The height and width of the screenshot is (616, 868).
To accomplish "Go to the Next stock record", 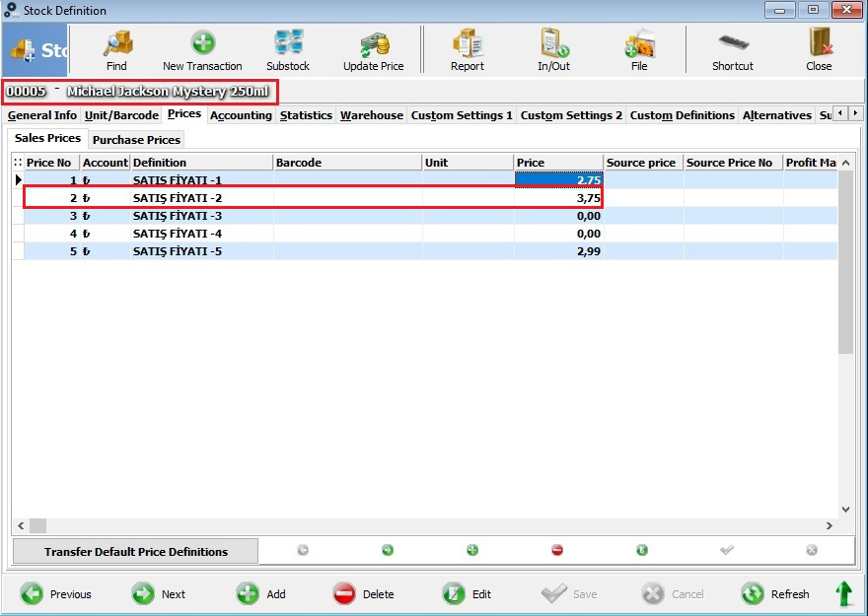I will coord(159,594).
